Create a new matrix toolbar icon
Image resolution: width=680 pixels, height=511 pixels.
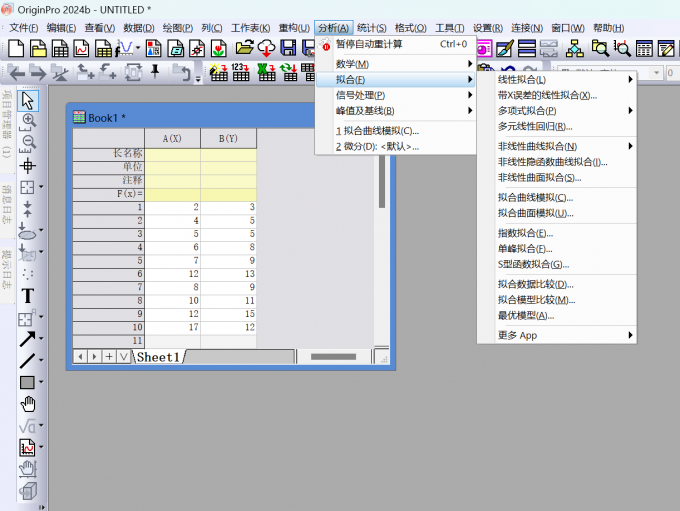coord(103,48)
